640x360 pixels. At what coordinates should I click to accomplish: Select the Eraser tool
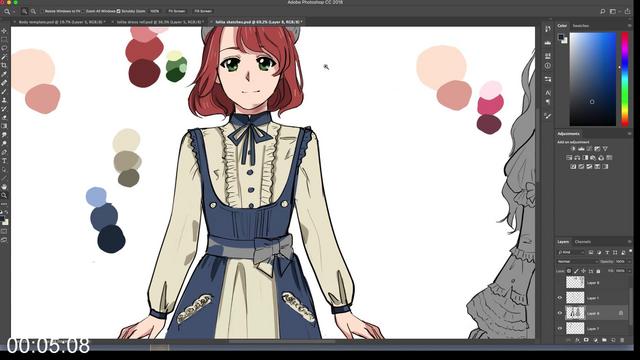[4, 118]
